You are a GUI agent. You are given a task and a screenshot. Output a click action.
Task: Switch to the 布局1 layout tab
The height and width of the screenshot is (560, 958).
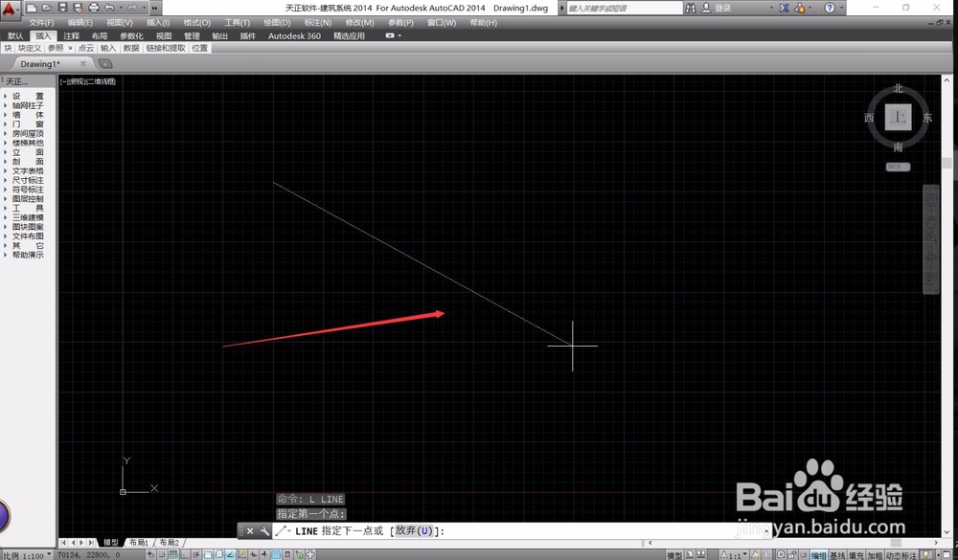[x=139, y=542]
